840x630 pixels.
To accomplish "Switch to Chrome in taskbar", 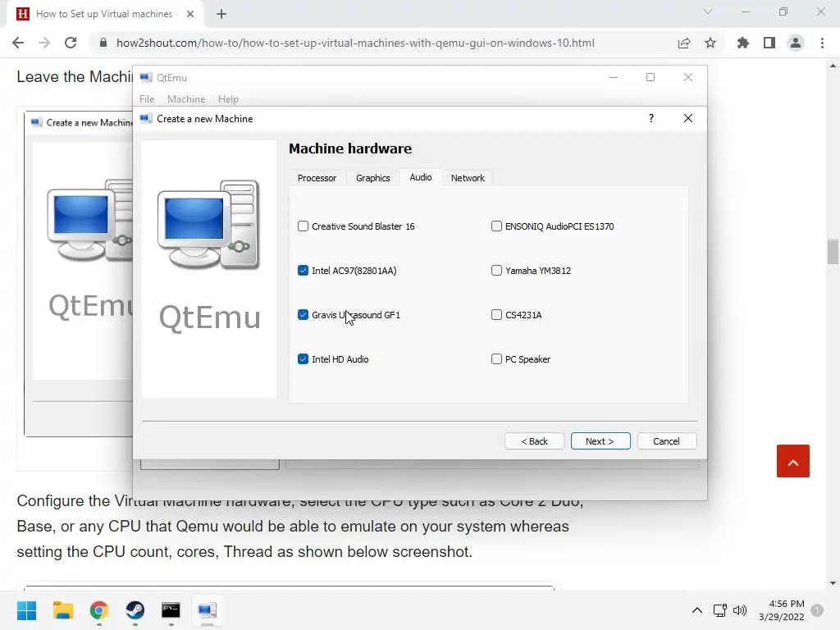I will coord(99,610).
